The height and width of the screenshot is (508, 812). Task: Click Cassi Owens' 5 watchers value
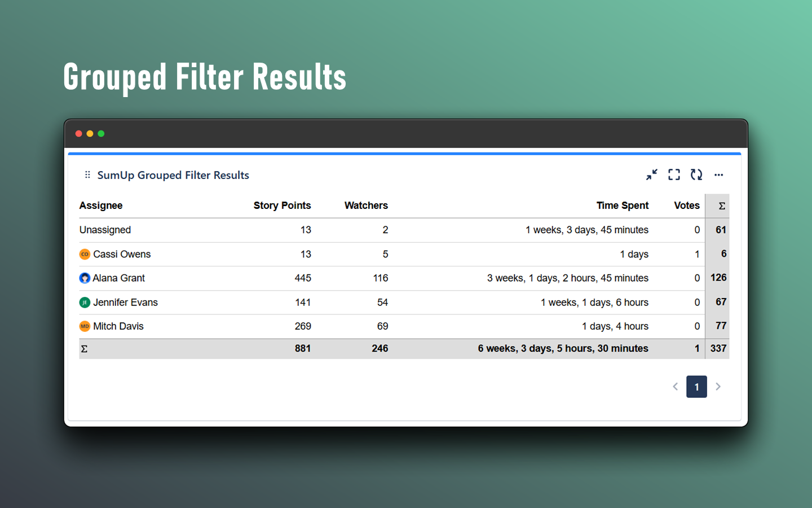pyautogui.click(x=385, y=254)
